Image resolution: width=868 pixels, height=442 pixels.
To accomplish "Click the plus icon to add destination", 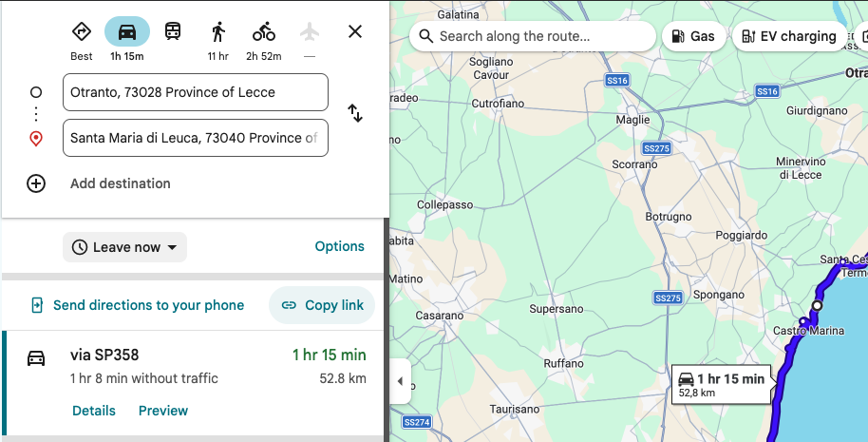I will point(36,183).
